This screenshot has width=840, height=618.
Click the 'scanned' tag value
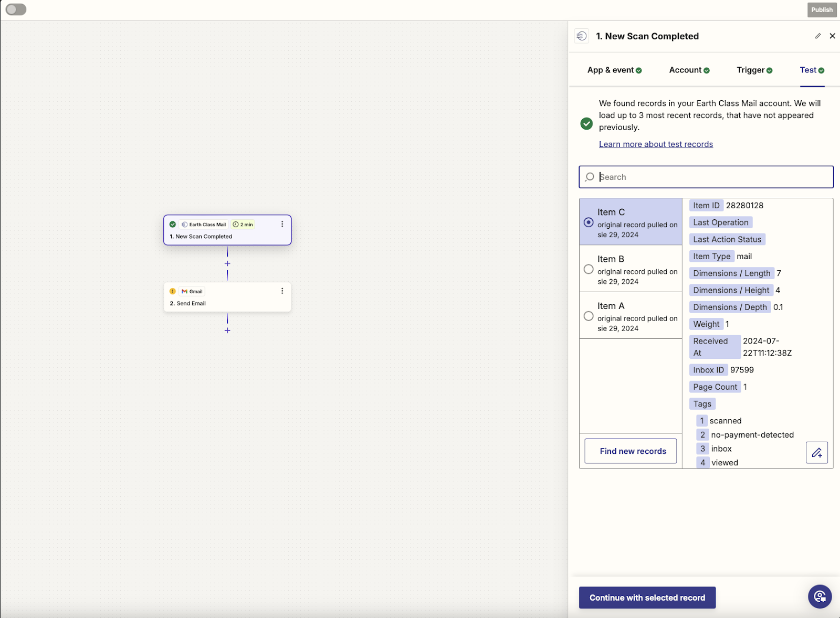tap(726, 421)
